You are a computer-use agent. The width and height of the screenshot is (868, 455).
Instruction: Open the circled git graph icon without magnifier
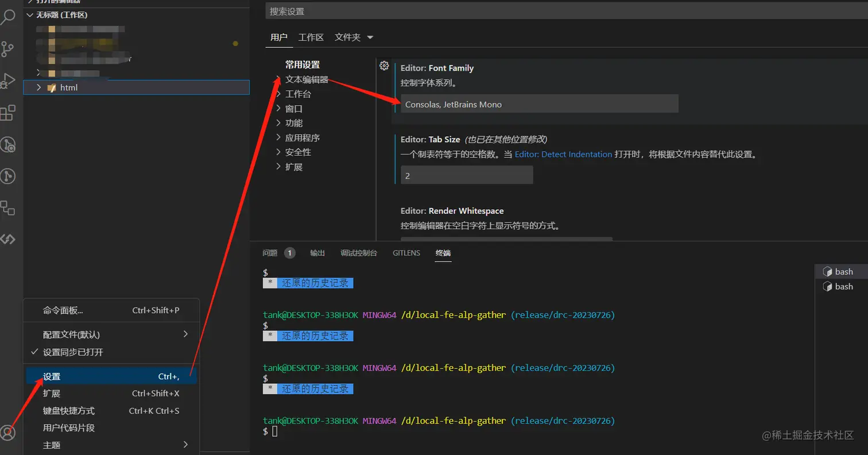click(7, 176)
